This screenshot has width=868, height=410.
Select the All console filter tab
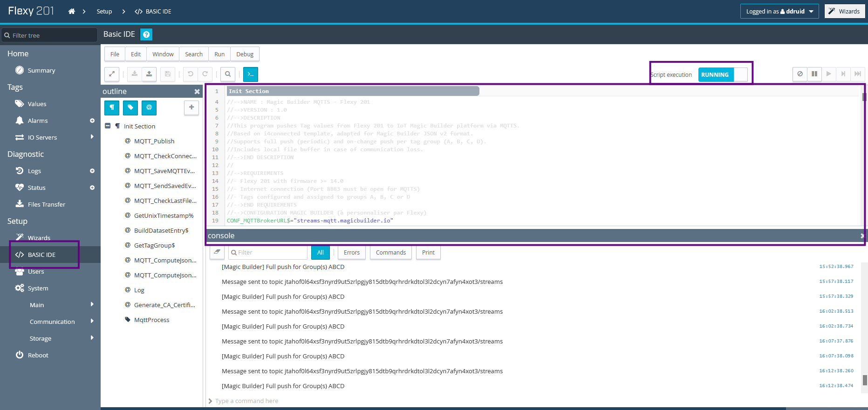pyautogui.click(x=321, y=252)
